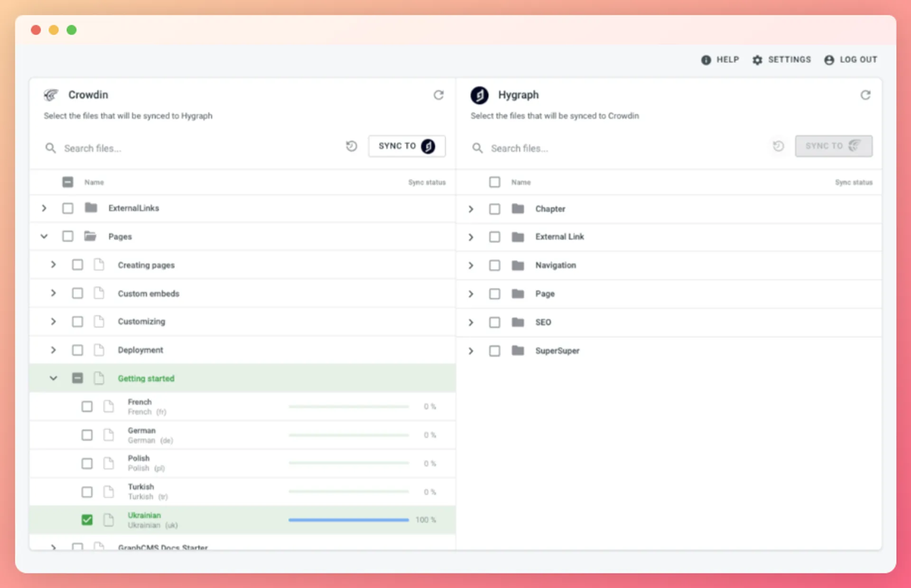Expand the Custom embeds file
Image resolution: width=911 pixels, height=588 pixels.
[54, 293]
